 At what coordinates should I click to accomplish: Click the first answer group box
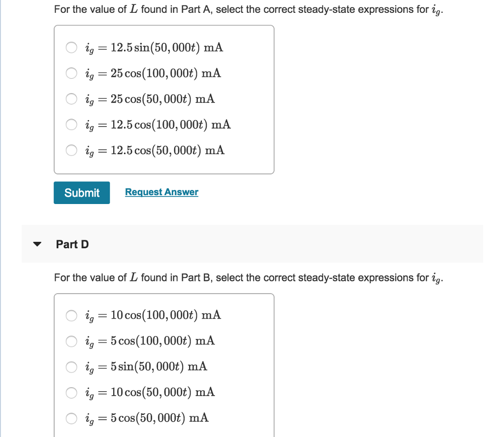pyautogui.click(x=164, y=99)
